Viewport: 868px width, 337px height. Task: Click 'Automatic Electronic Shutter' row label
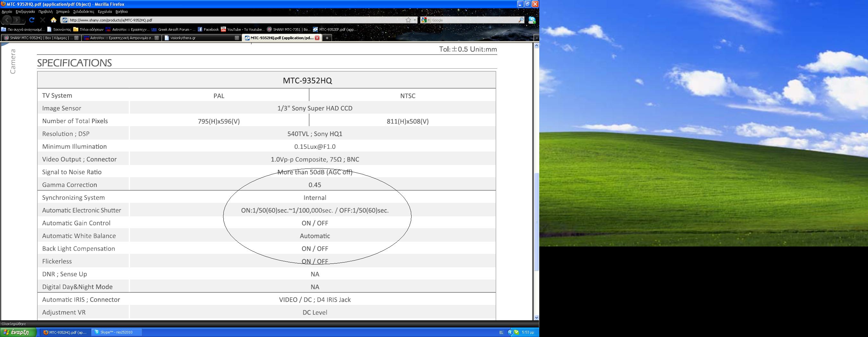[x=82, y=210]
